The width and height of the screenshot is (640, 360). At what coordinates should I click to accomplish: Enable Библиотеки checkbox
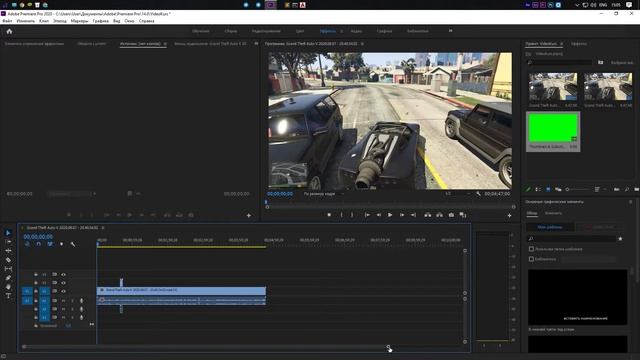pos(531,259)
